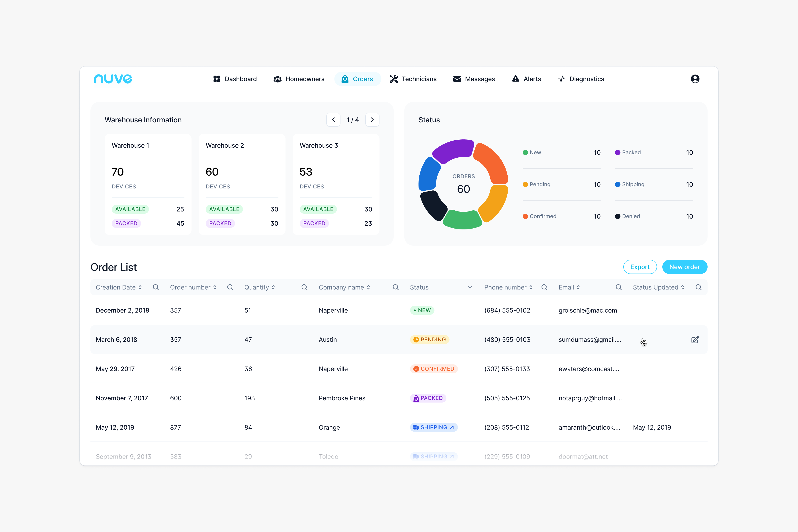Search by Creation Date magnifier icon

tap(156, 287)
